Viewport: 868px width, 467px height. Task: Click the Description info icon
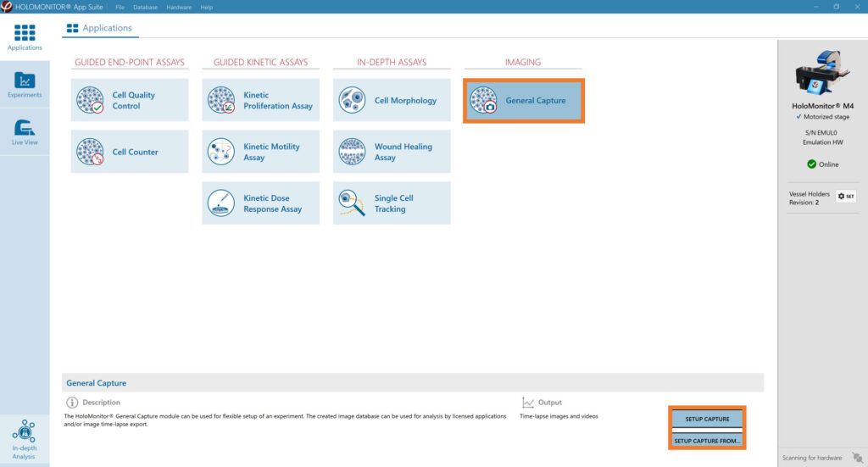[x=72, y=403]
